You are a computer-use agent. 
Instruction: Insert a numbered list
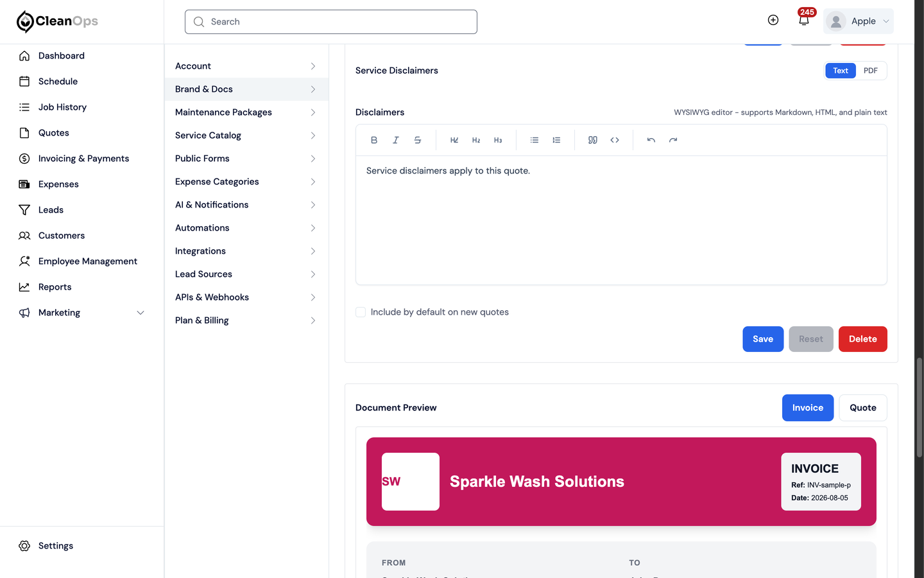coord(556,140)
